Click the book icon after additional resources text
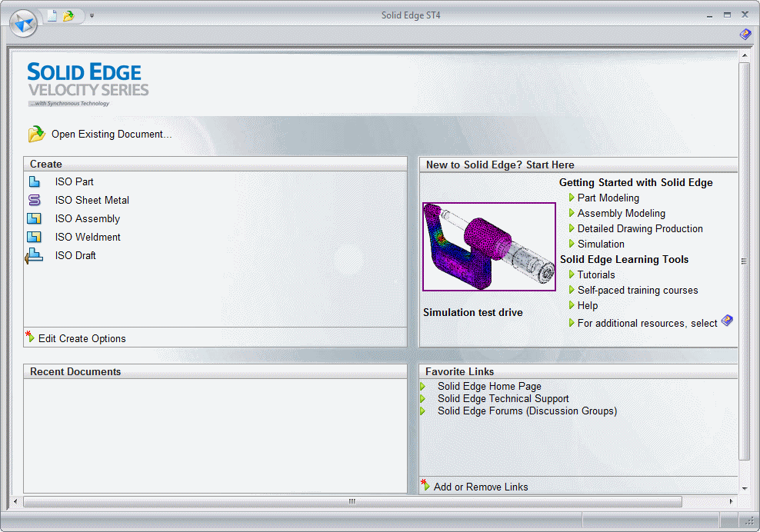 [x=727, y=321]
